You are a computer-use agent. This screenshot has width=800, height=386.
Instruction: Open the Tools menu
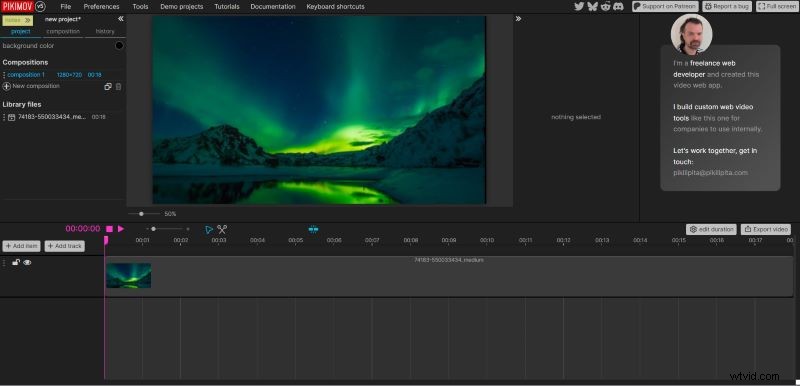click(140, 7)
